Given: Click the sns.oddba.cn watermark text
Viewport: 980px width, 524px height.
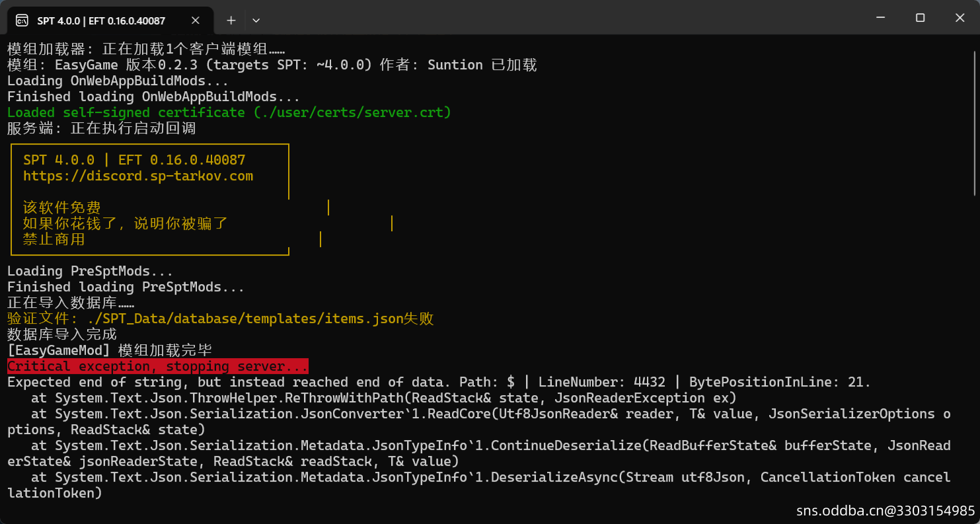Looking at the screenshot, I should pyautogui.click(x=885, y=511).
